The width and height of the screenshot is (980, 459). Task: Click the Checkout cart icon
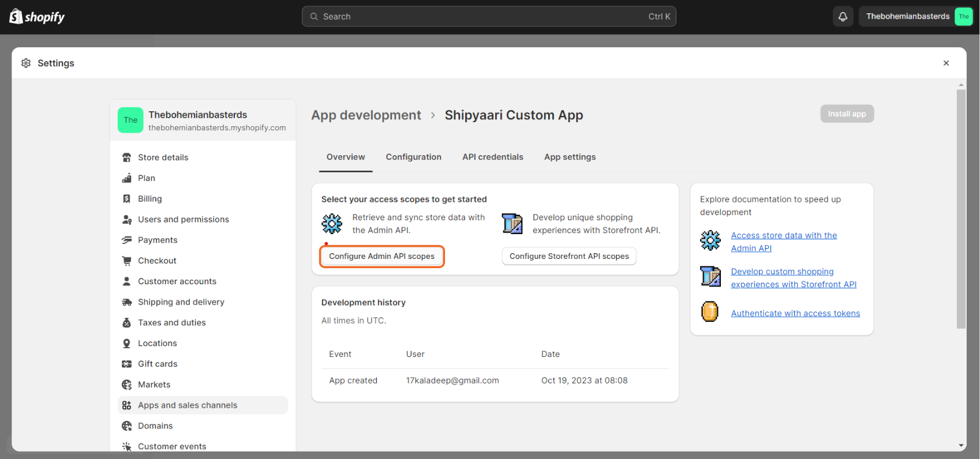coord(127,261)
